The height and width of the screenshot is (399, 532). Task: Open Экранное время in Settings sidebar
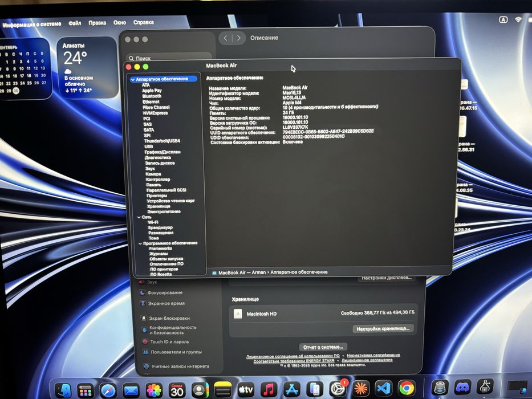point(162,303)
